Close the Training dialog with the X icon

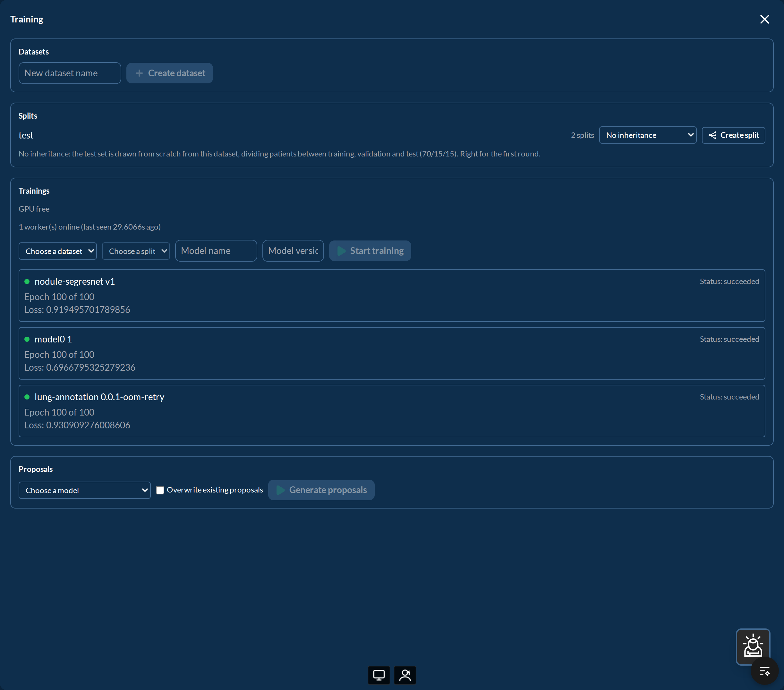[764, 19]
